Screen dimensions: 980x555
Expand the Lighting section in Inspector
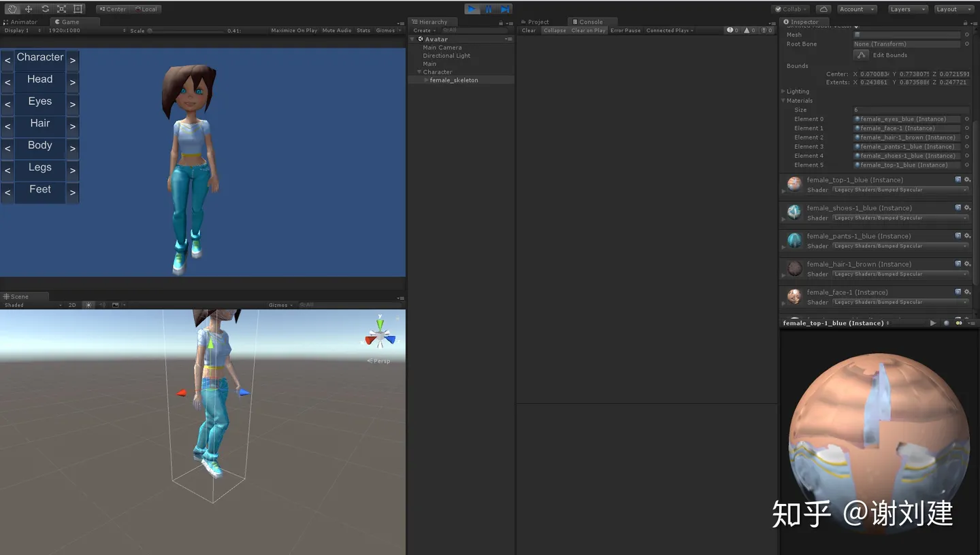[798, 91]
